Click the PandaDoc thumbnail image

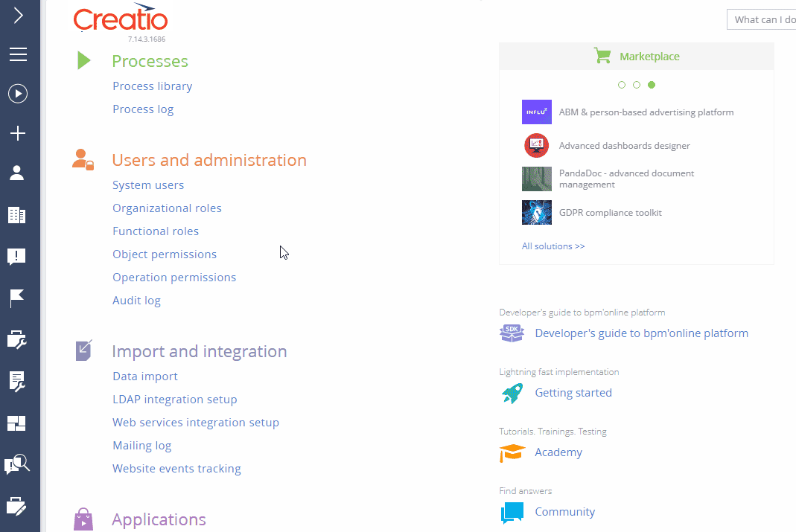point(537,179)
